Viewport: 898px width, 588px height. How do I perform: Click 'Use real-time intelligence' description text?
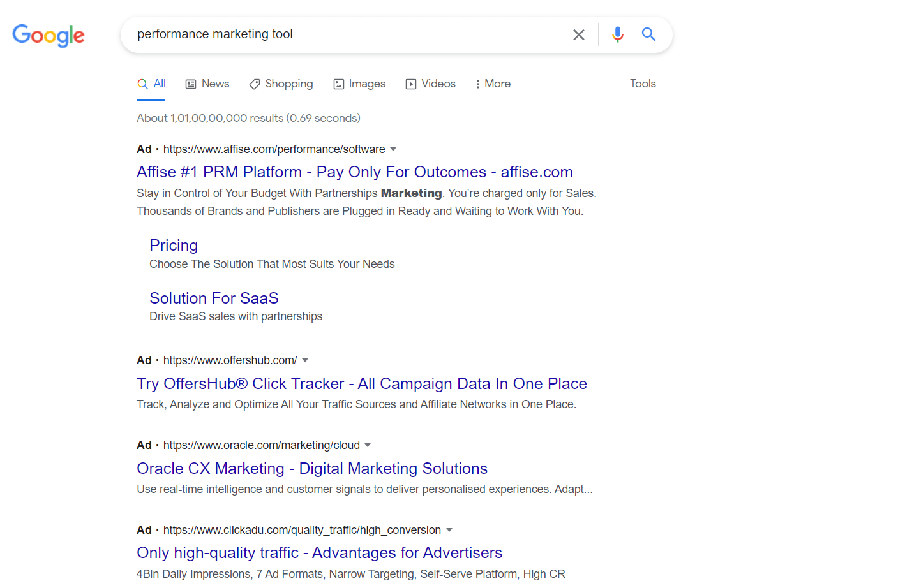(x=364, y=489)
